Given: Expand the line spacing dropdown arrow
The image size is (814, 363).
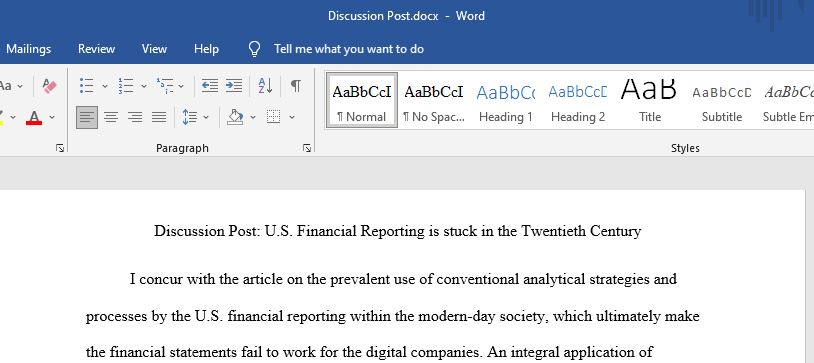Looking at the screenshot, I should pyautogui.click(x=206, y=118).
